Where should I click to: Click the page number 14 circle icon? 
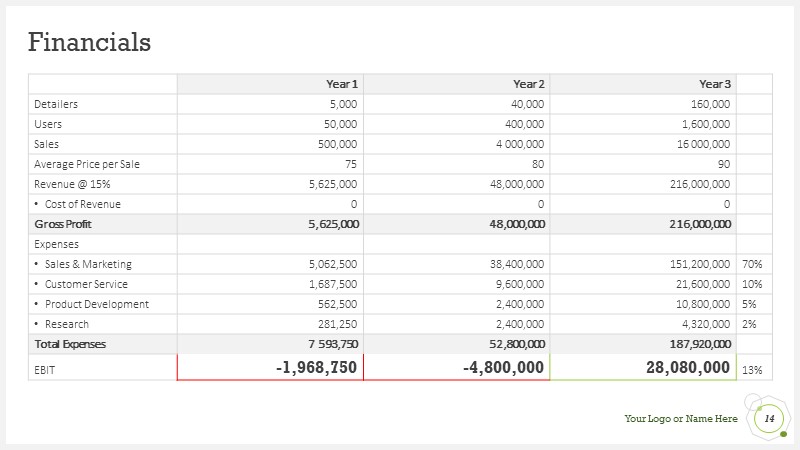click(769, 419)
